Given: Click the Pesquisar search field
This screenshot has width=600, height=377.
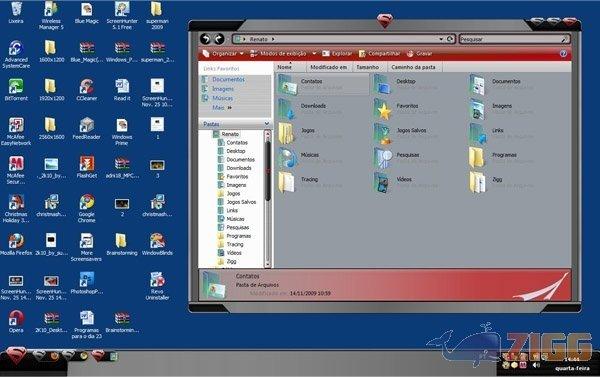Looking at the screenshot, I should click(514, 39).
